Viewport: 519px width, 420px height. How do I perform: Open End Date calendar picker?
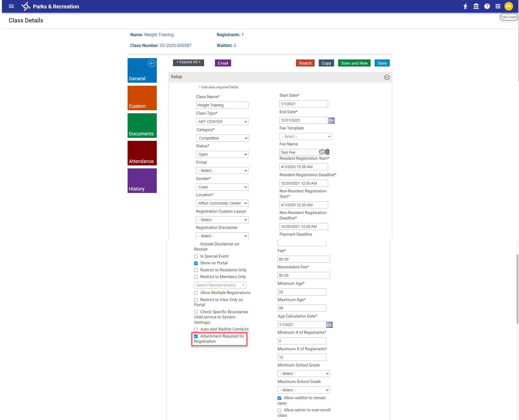[331, 121]
